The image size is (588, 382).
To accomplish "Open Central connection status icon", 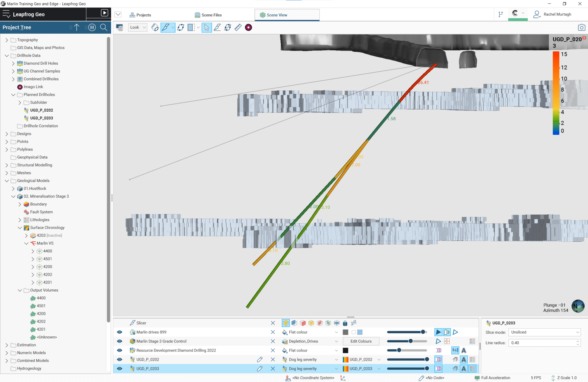I will [515, 13].
